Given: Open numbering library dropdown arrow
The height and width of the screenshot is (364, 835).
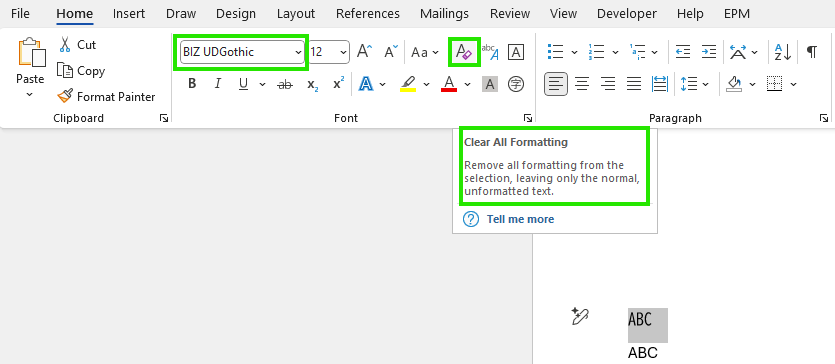Looking at the screenshot, I should [615, 52].
